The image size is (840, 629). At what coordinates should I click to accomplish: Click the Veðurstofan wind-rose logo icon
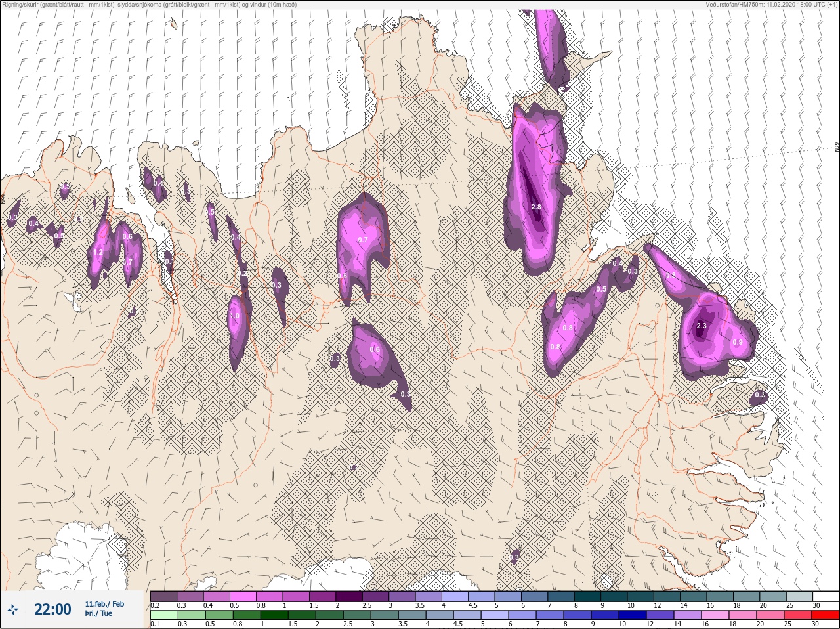pos(13,609)
